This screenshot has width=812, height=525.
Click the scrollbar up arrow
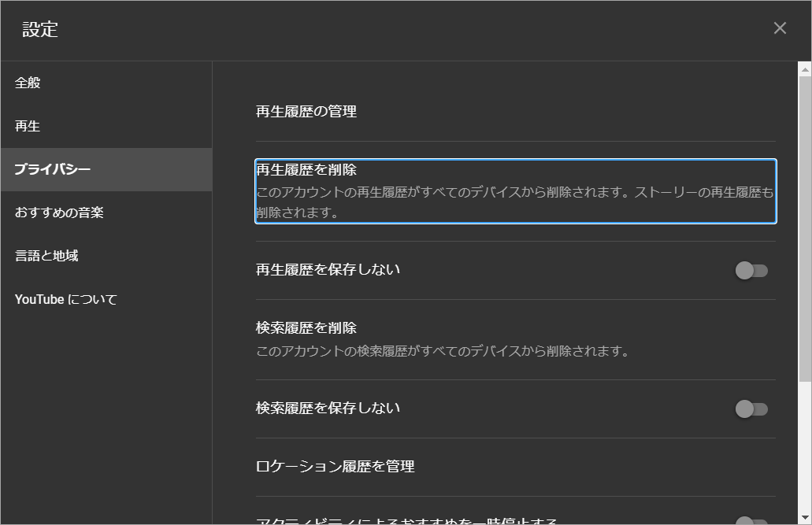pyautogui.click(x=805, y=68)
